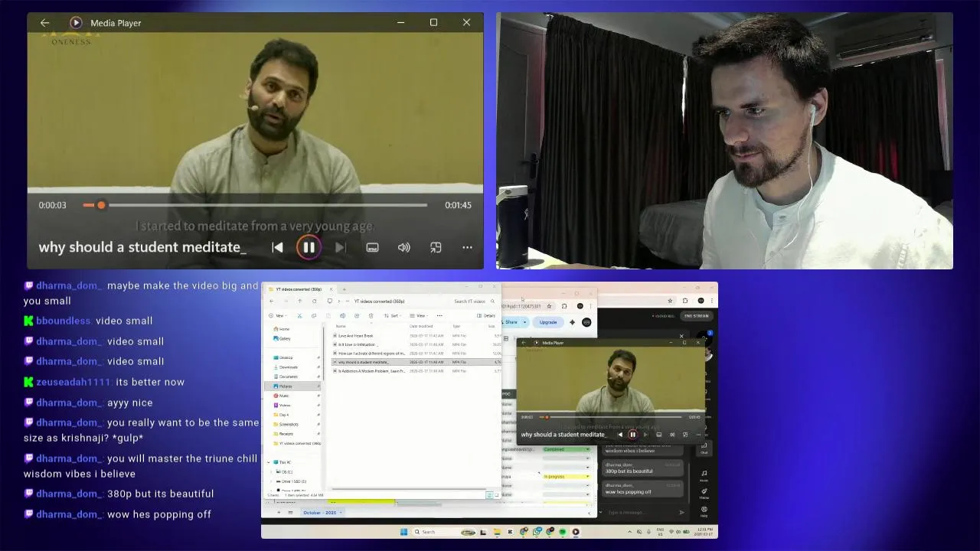Switch large Media Player to mini player view
The width and height of the screenshot is (980, 551).
[x=436, y=247]
